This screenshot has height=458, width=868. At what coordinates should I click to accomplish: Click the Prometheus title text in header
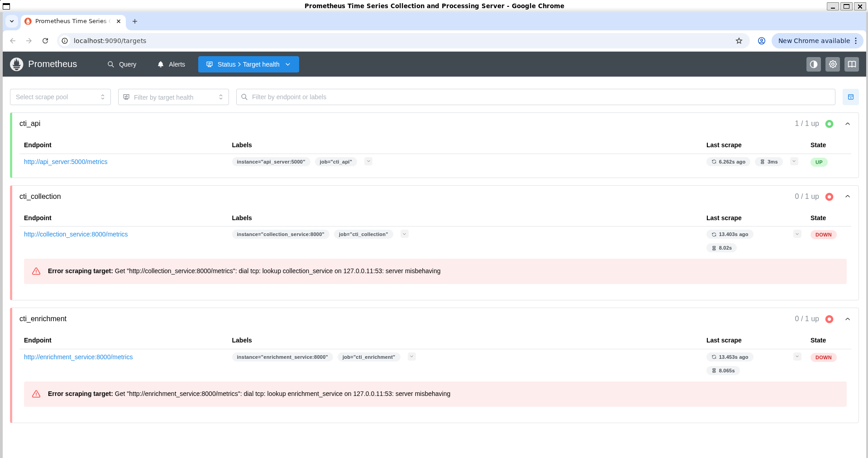(52, 64)
